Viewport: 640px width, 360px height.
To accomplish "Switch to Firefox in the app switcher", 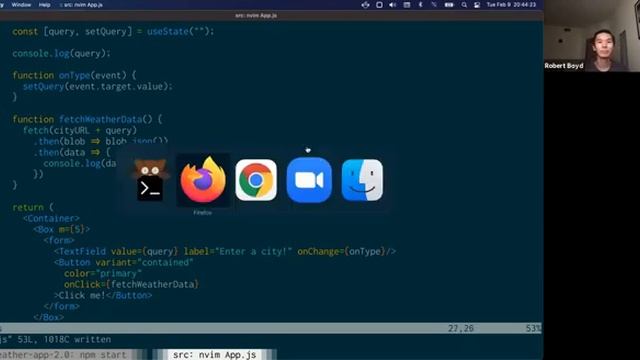I will pyautogui.click(x=203, y=180).
